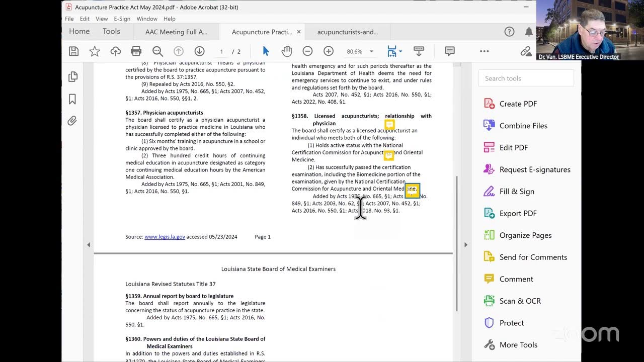Activate the arrow Selection tool
Image resolution: width=644 pixels, height=362 pixels.
pos(266,51)
